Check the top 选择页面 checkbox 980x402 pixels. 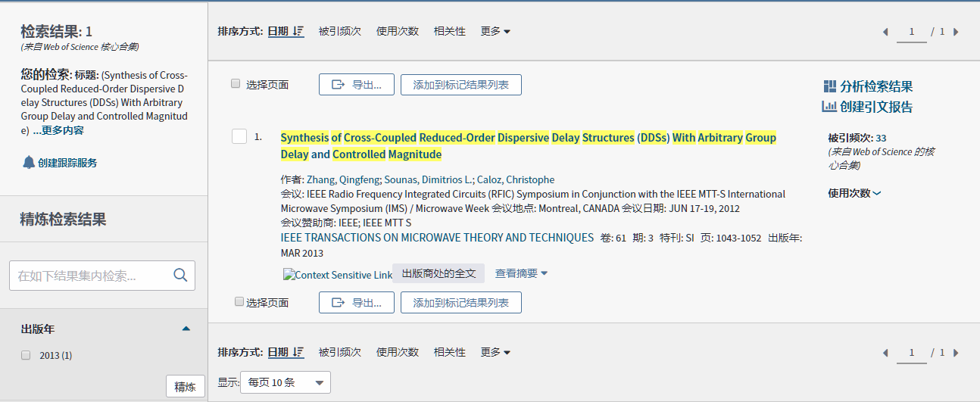pyautogui.click(x=236, y=84)
